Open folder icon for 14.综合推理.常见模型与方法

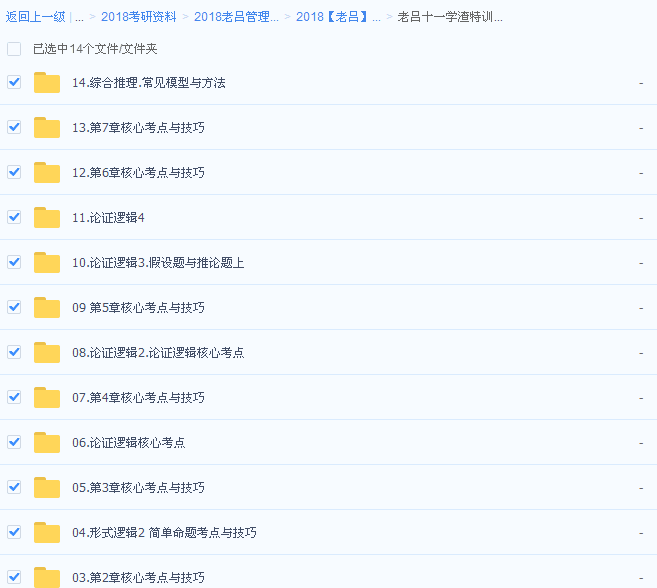(47, 83)
